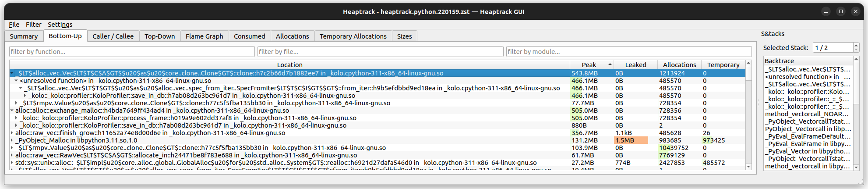Viewport: 868px width, 189px height.
Task: Minimize the Heaptrack window
Action: 826,11
